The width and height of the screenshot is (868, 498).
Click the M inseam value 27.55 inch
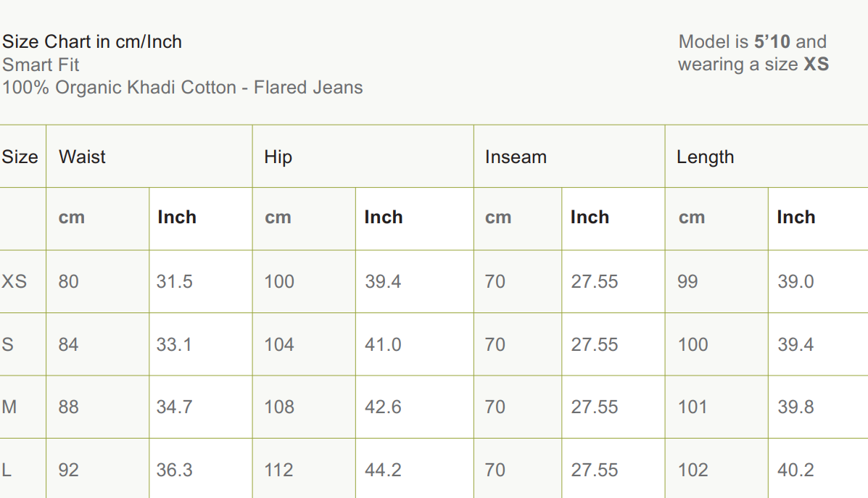point(594,407)
